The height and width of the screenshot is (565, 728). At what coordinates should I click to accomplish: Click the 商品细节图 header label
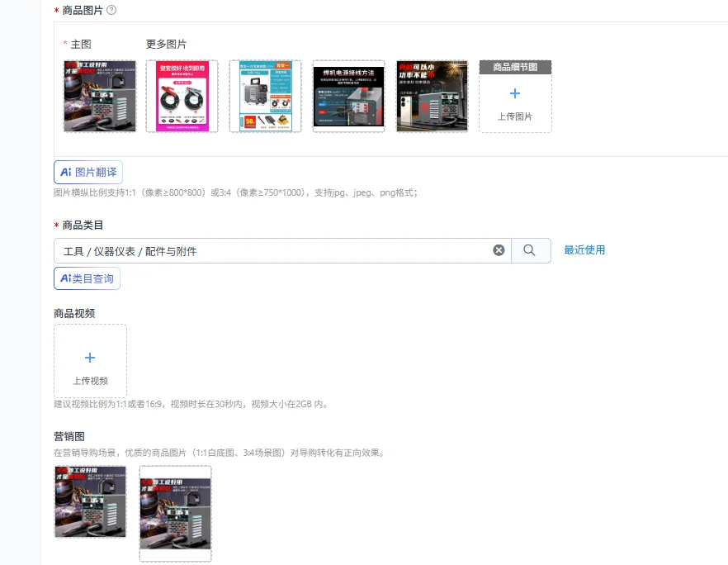click(x=515, y=67)
